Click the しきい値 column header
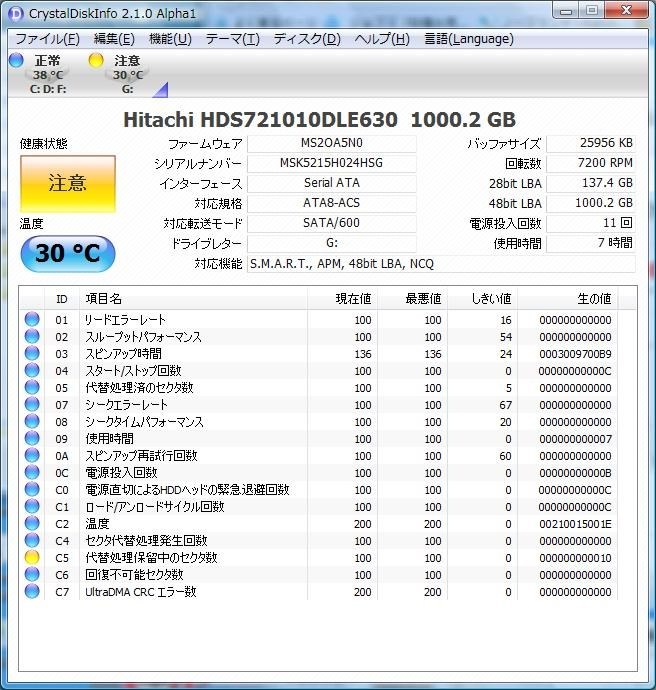Viewport: 656px width, 690px height. tap(482, 299)
